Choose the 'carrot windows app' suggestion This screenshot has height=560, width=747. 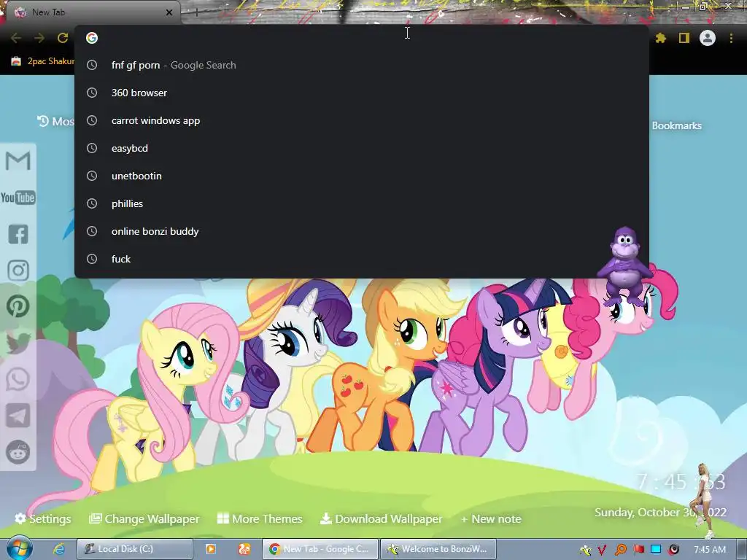coord(362,120)
